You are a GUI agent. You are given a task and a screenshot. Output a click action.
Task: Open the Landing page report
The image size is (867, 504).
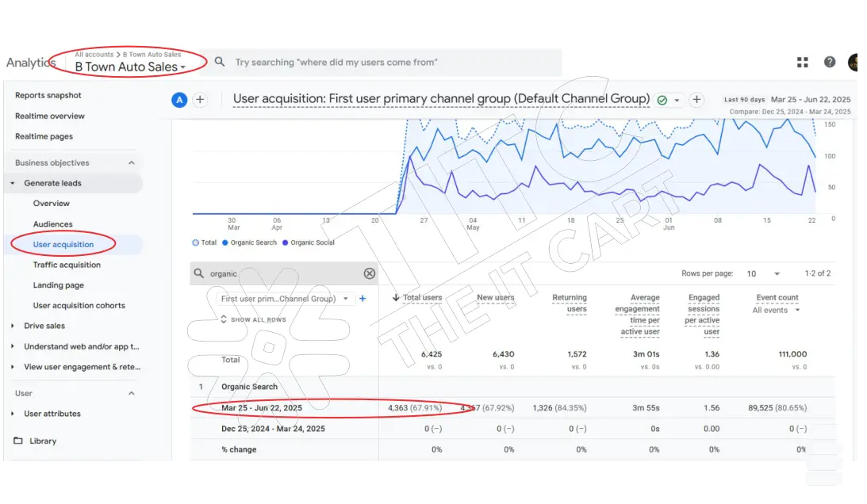click(x=59, y=285)
